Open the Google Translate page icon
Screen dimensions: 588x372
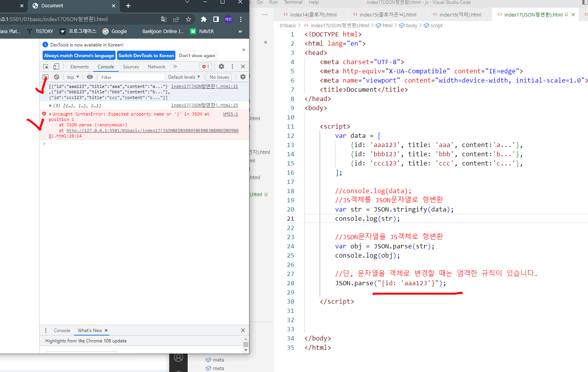click(164, 19)
